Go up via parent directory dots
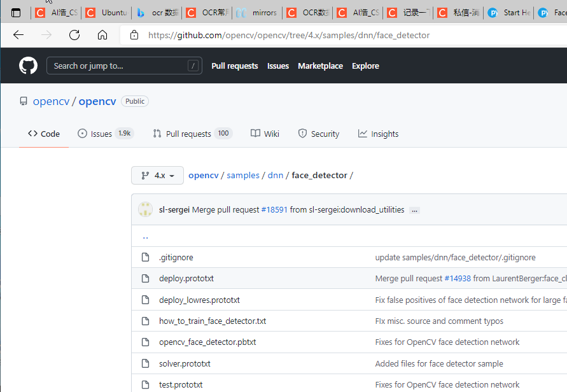Viewport: 567px width, 392px height. [145, 237]
